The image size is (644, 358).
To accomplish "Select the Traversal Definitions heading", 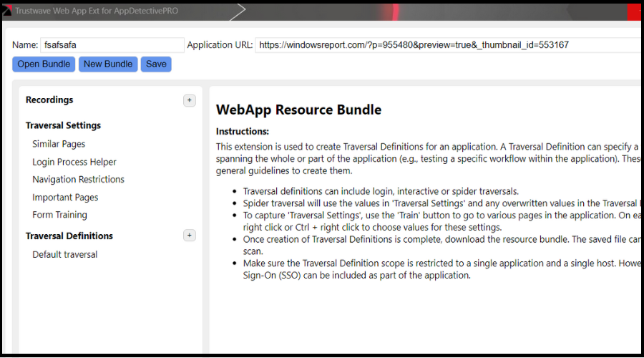I will [69, 236].
